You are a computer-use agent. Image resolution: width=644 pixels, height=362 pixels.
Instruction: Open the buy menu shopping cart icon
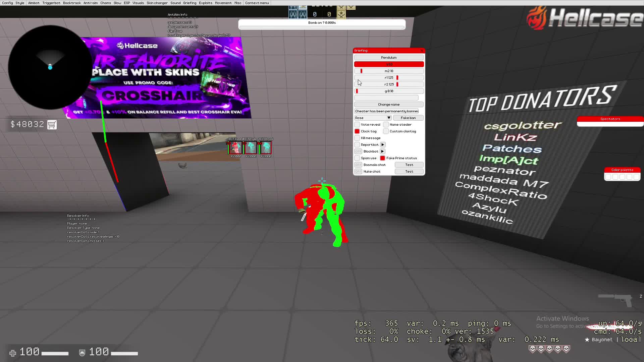coord(52,125)
